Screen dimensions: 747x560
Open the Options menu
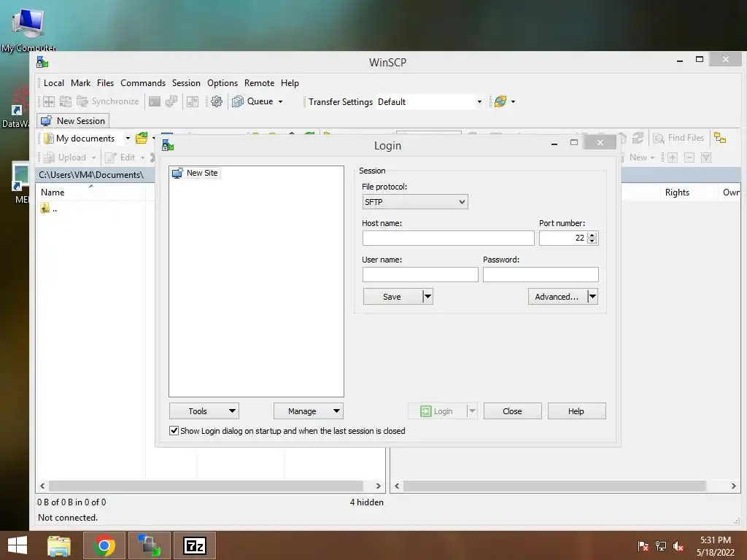222,83
